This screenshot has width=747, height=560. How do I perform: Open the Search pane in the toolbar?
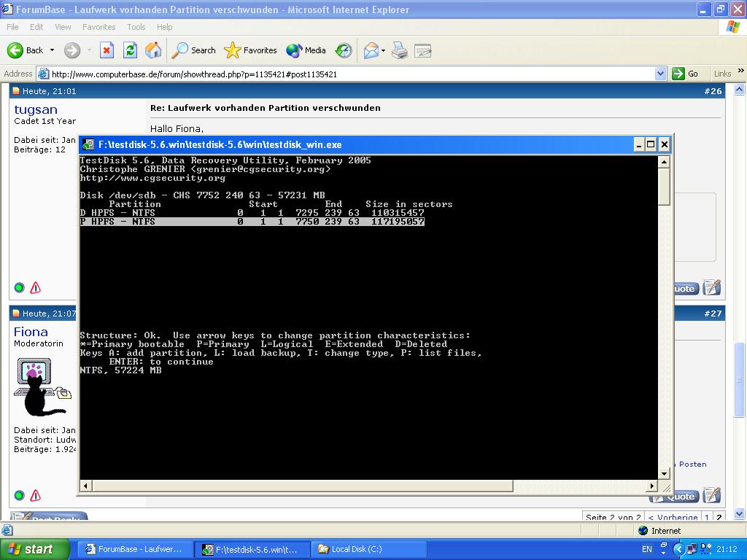click(x=193, y=50)
